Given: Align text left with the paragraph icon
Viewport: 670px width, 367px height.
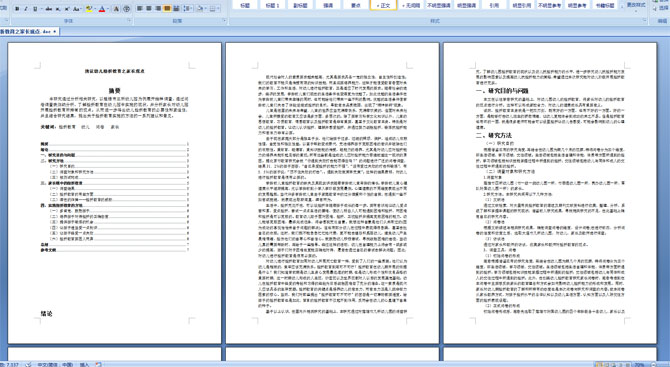Looking at the screenshot, I should pyautogui.click(x=139, y=9).
